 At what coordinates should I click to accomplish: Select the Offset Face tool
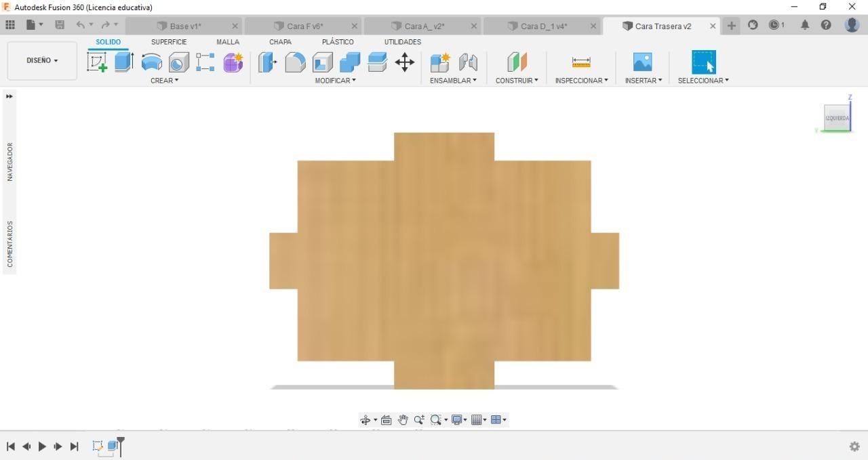click(377, 62)
